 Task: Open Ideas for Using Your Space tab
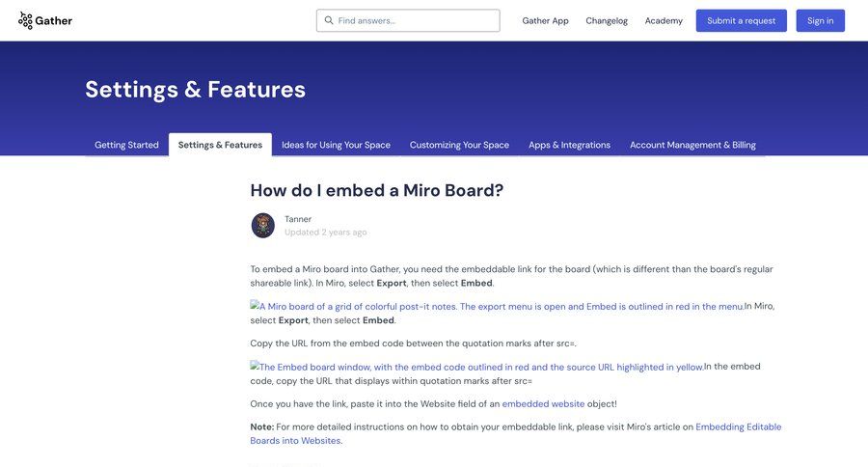tap(336, 145)
